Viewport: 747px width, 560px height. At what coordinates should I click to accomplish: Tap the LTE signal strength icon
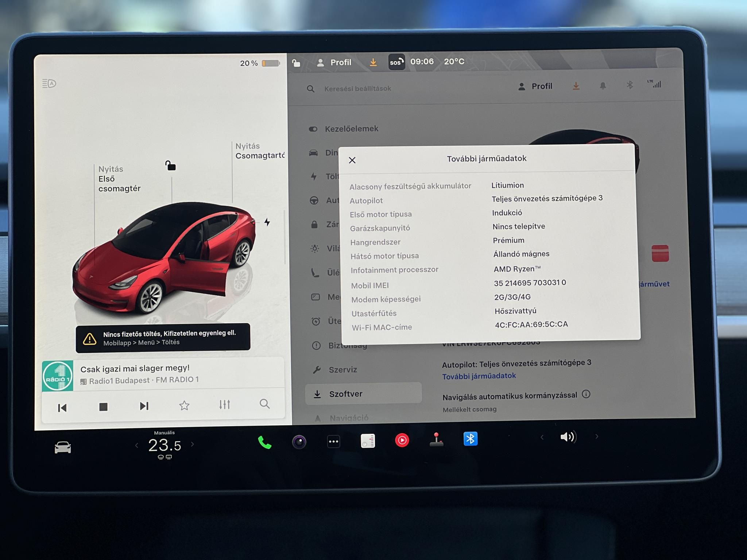(654, 84)
